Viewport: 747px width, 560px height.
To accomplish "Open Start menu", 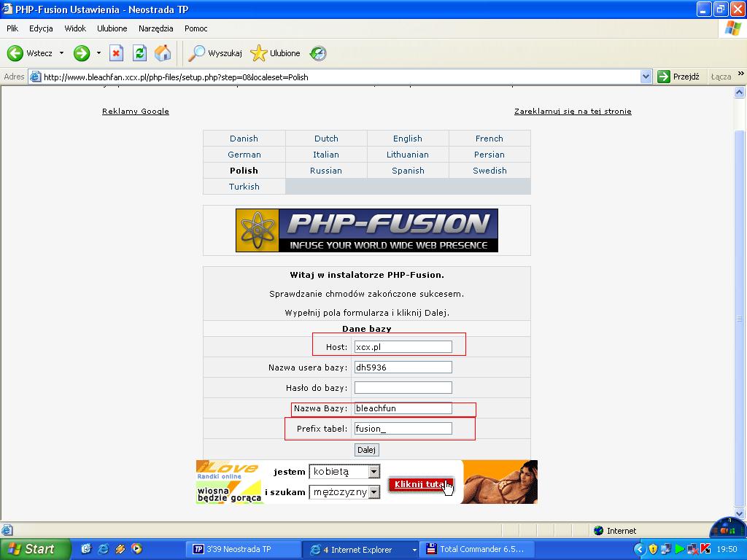I will (34, 549).
